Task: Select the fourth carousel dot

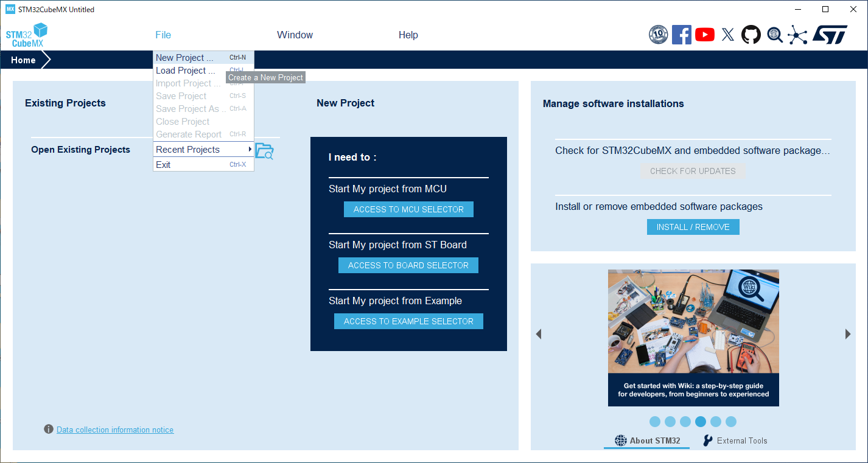Action: point(701,422)
